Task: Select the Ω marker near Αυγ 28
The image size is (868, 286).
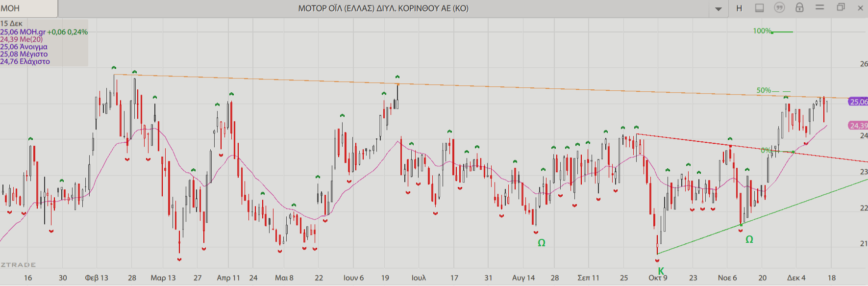Action: pyautogui.click(x=542, y=243)
